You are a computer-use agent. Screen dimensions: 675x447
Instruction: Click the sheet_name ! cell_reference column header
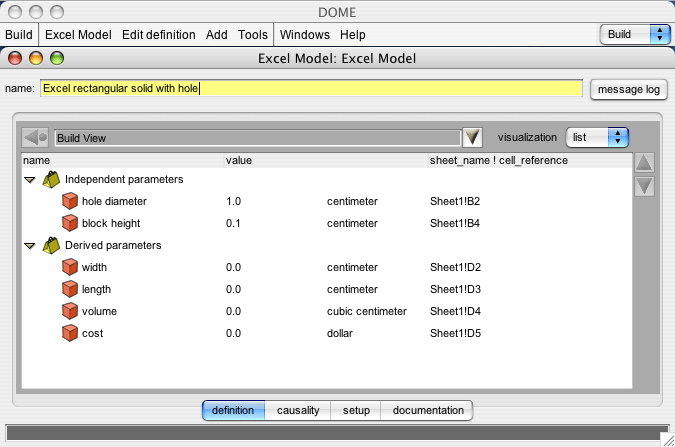click(x=530, y=160)
